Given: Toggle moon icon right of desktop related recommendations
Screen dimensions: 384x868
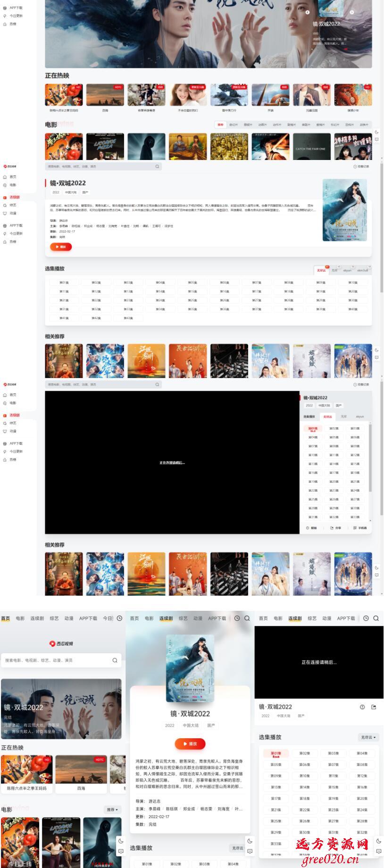Looking at the screenshot, I should click(x=376, y=568).
